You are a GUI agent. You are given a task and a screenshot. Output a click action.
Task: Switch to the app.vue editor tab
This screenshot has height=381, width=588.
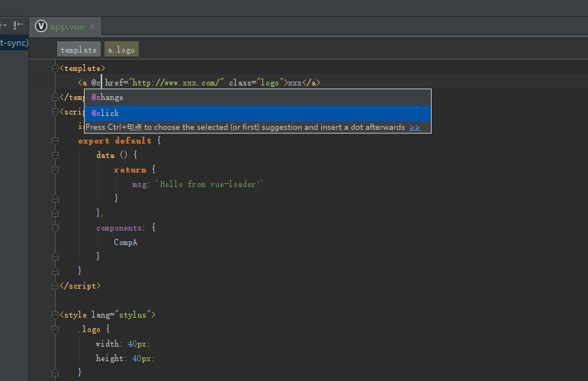coord(66,27)
